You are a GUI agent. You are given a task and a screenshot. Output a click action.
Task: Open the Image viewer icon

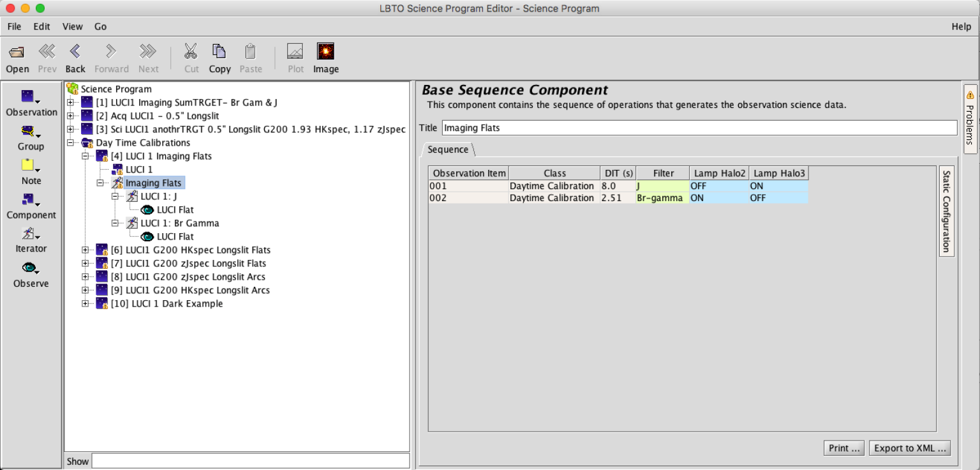click(x=325, y=51)
